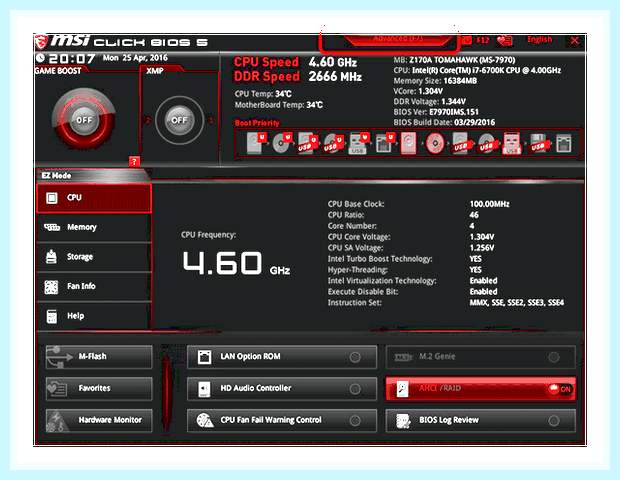620x480 pixels.
Task: Click the CPU Temp 34°C reading
Action: pos(263,94)
